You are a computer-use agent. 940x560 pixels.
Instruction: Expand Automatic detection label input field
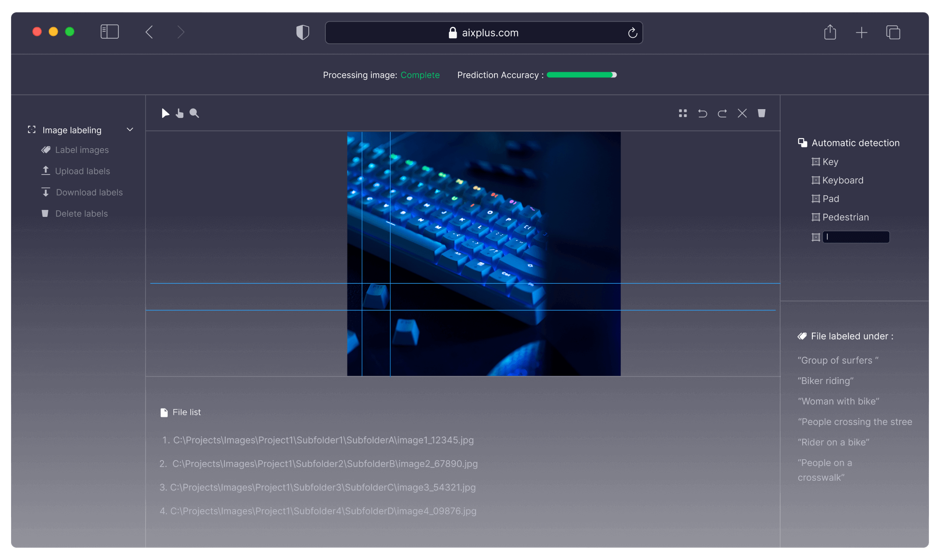(855, 236)
